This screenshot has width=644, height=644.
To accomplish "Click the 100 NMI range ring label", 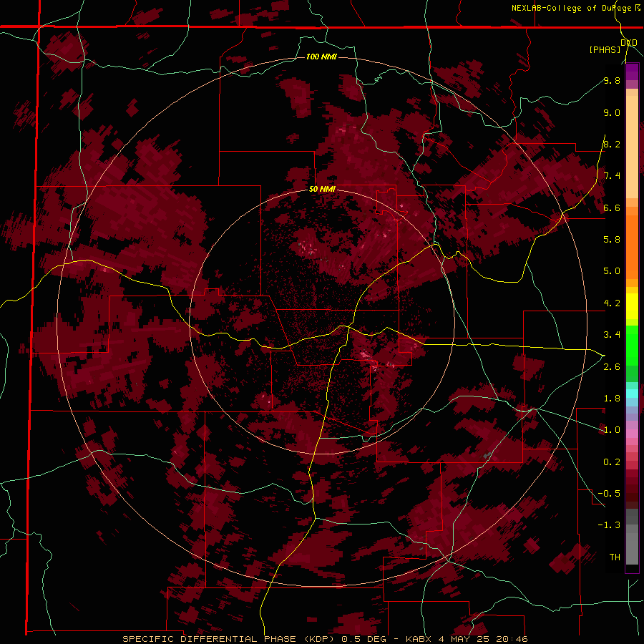I will pos(321,57).
